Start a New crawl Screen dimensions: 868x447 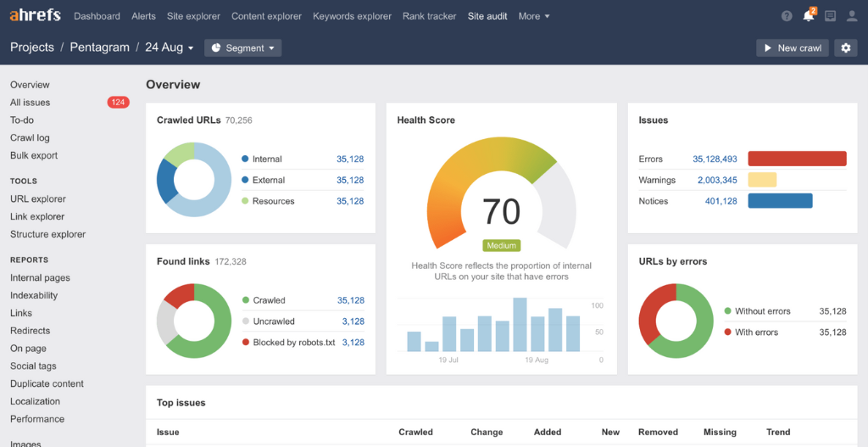(x=793, y=48)
